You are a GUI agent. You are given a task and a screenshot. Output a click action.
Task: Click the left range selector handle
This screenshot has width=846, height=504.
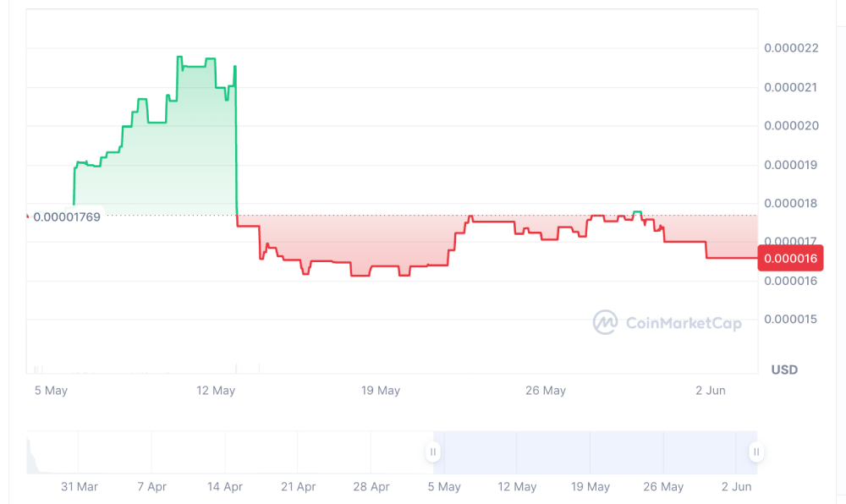coord(433,452)
